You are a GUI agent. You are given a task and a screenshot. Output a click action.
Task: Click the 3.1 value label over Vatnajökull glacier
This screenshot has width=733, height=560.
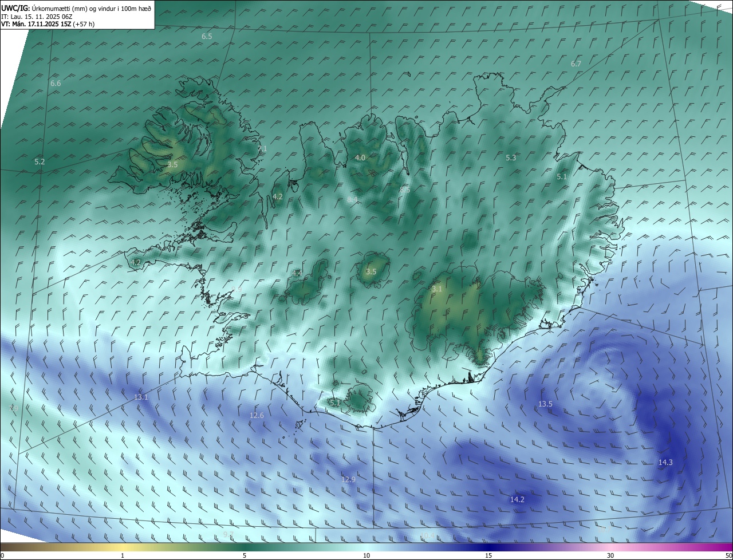[x=437, y=289]
